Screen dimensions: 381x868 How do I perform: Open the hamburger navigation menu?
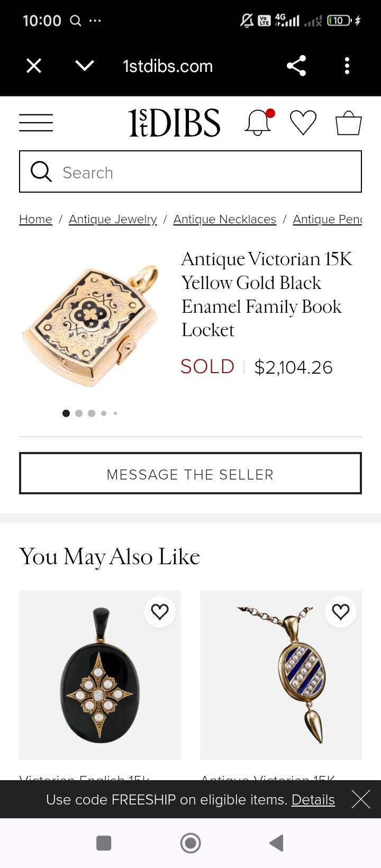coord(36,123)
